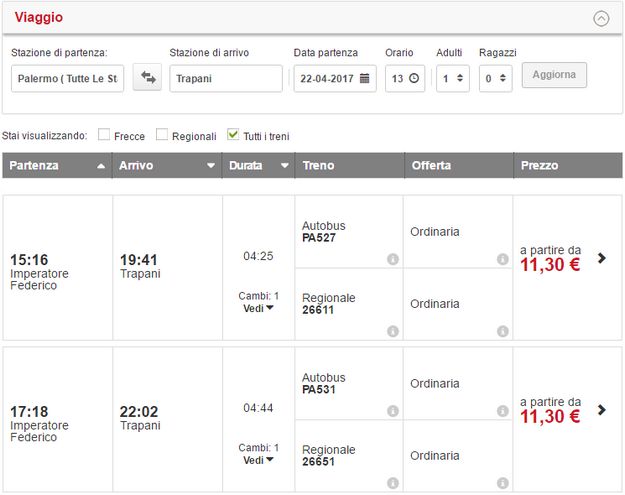Expand Vedi changes for 17:18 departure
625x495 pixels.
coord(258,460)
